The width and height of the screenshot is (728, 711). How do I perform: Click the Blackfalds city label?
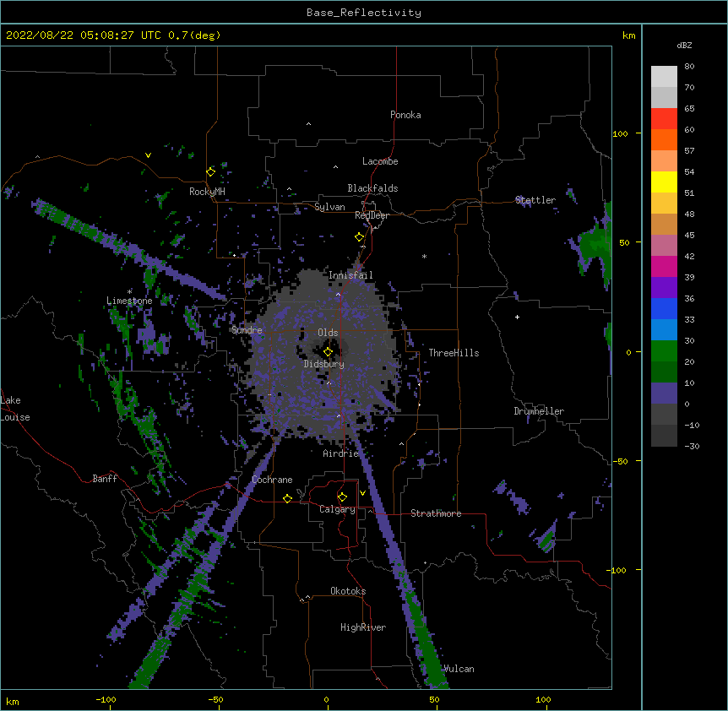pyautogui.click(x=372, y=188)
